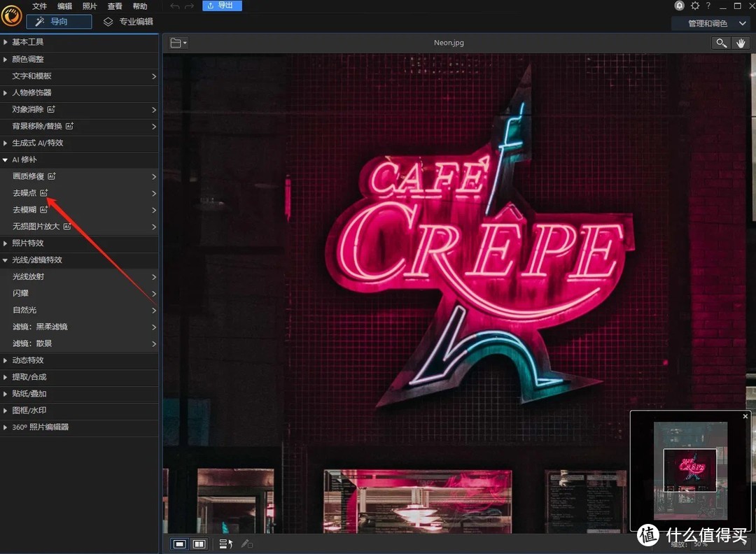The image size is (756, 554).
Task: Open 画质修復 tool
Action: click(x=79, y=176)
